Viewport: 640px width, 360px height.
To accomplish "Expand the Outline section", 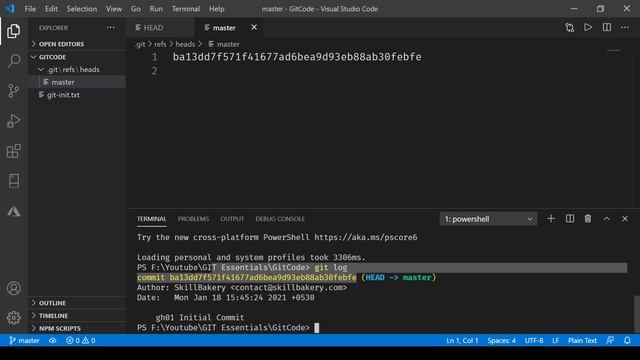I will point(77,303).
